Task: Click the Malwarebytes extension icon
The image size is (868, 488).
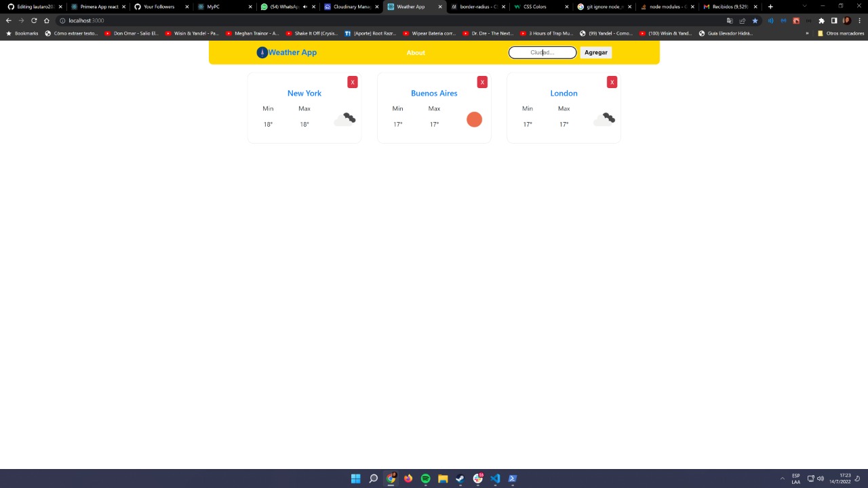Action: (x=796, y=20)
